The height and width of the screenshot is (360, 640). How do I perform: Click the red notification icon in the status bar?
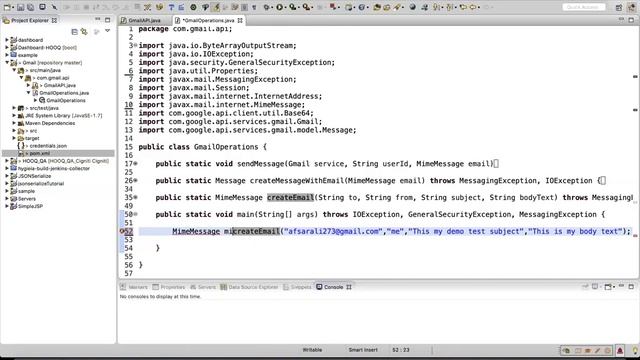(620, 350)
